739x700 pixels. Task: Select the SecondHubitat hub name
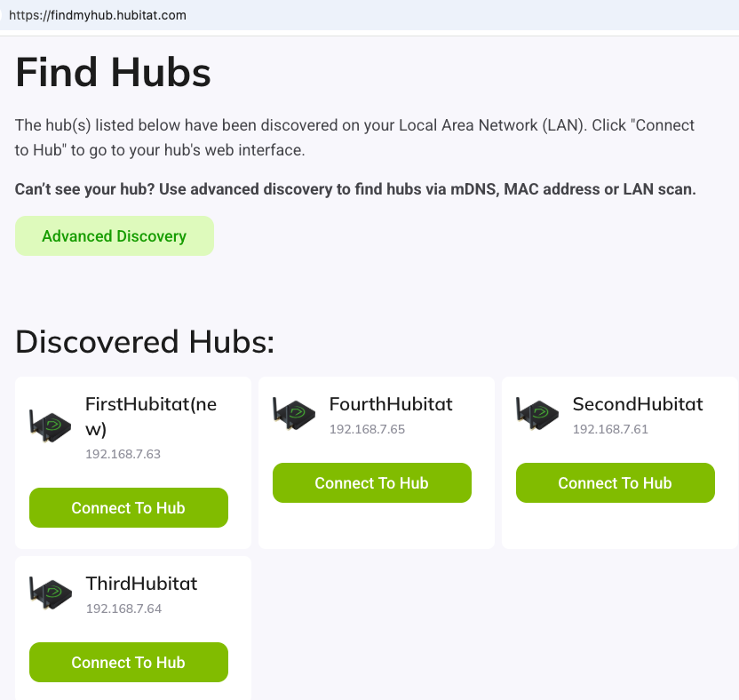coord(638,404)
